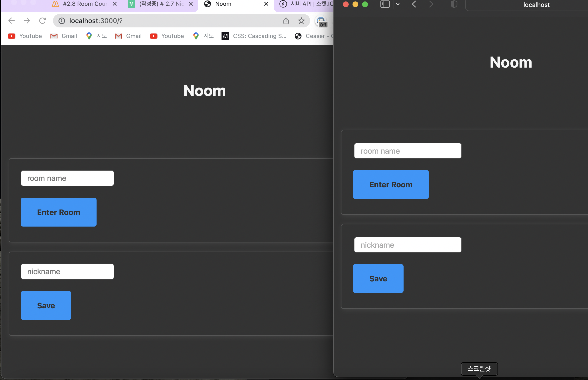Click the share icon in address bar

click(286, 21)
